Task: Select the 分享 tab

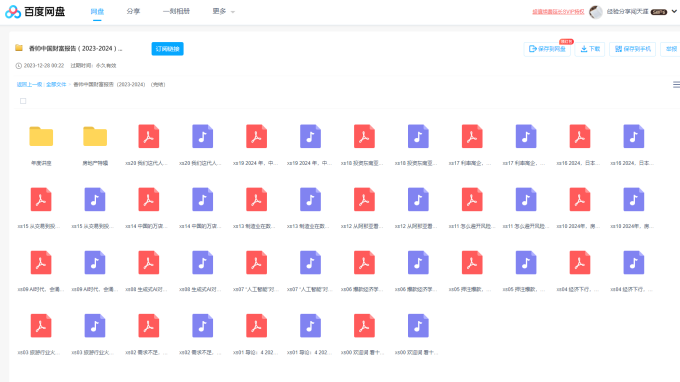Action: click(133, 11)
